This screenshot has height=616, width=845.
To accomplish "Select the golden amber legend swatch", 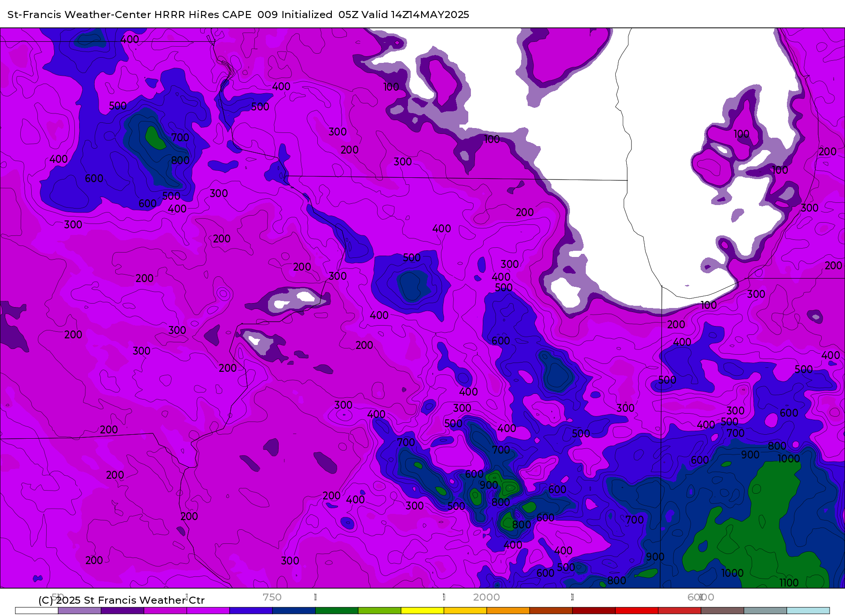I will point(465,611).
